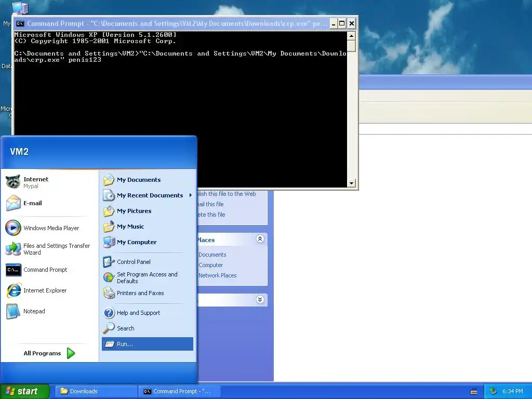Collapse the Other Places panel chevron
This screenshot has width=532, height=399.
[260, 239]
